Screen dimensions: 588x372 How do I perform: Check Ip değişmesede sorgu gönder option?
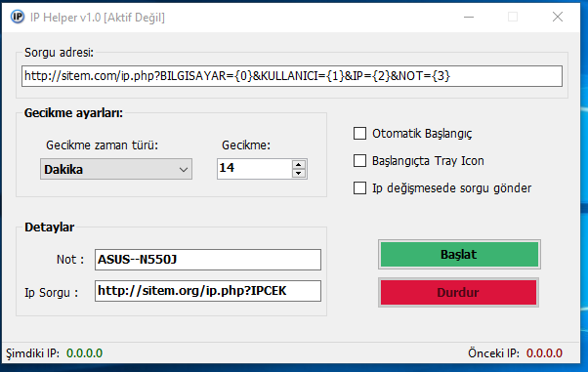click(x=360, y=187)
